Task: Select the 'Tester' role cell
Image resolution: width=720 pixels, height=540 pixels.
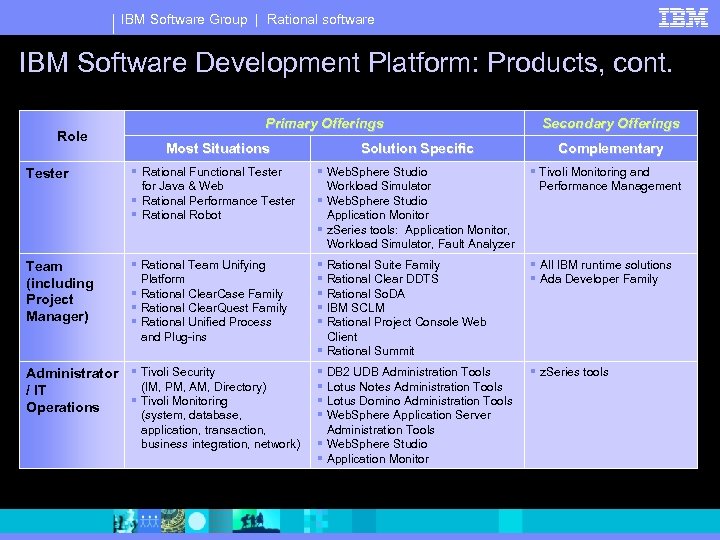Action: click(x=72, y=207)
